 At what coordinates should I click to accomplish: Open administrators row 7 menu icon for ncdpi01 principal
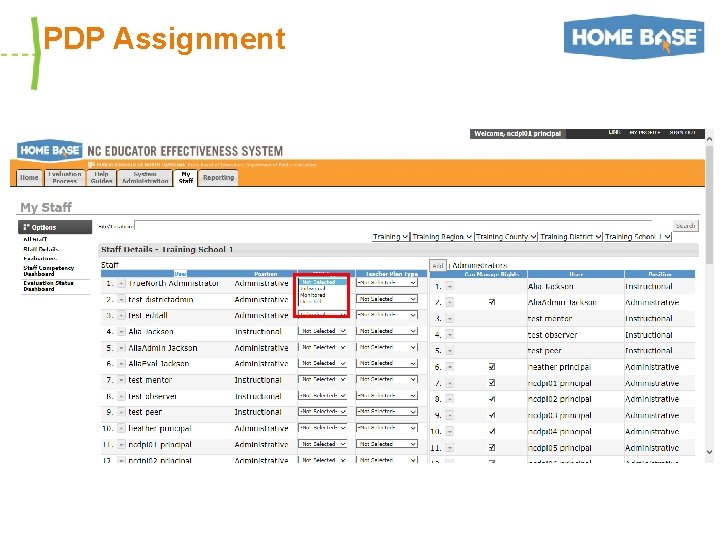coord(450,383)
